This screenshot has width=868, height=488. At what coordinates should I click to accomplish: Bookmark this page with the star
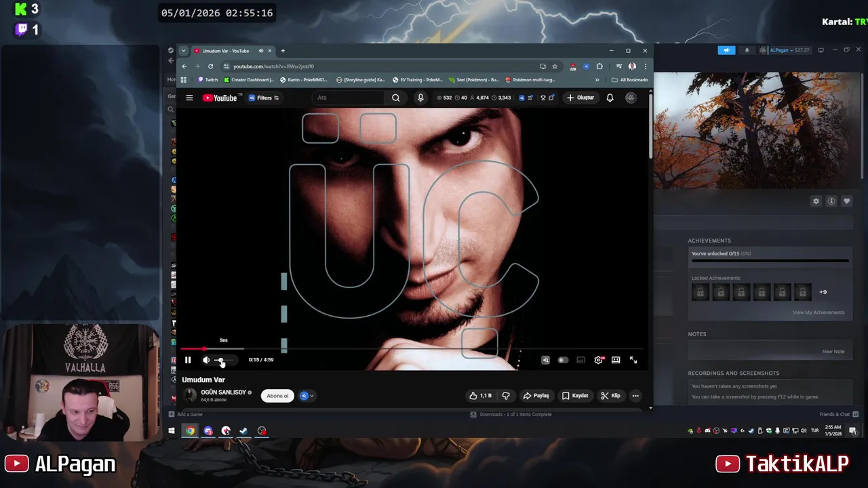(555, 66)
